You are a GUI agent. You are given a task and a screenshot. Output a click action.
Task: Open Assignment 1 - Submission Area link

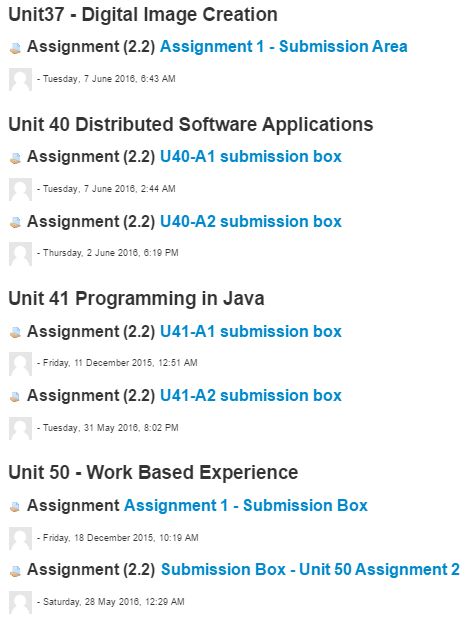coord(284,46)
